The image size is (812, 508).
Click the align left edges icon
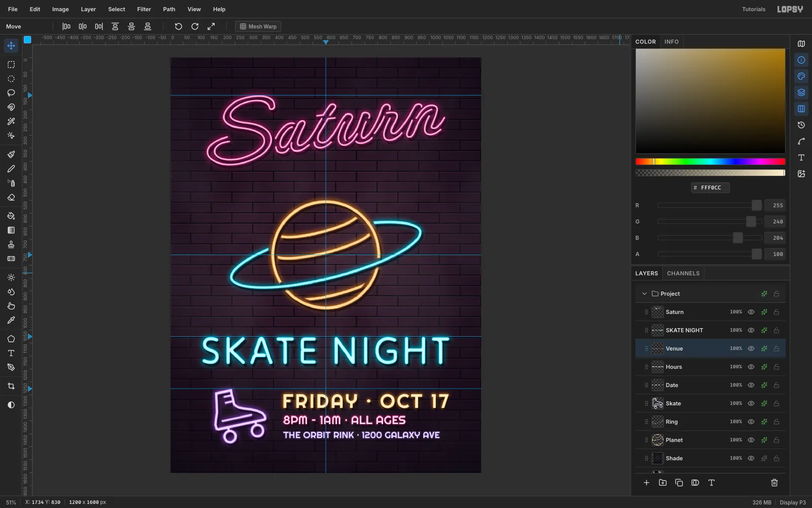pyautogui.click(x=66, y=26)
